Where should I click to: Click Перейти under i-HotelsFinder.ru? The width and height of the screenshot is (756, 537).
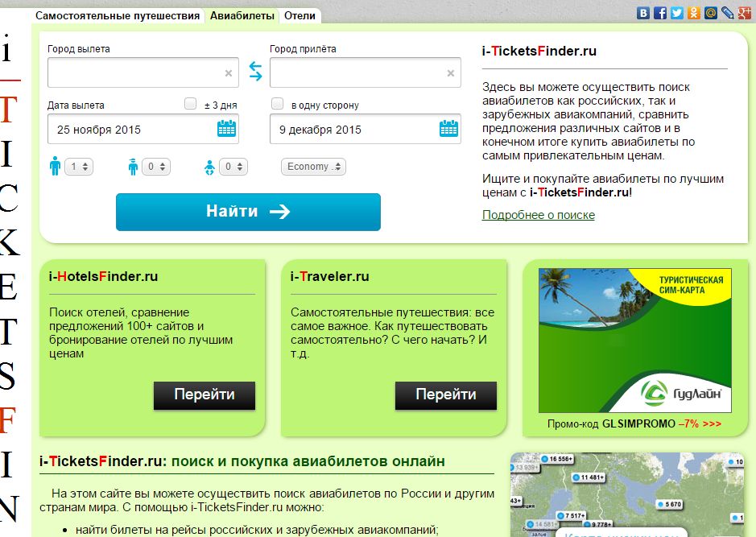(204, 395)
